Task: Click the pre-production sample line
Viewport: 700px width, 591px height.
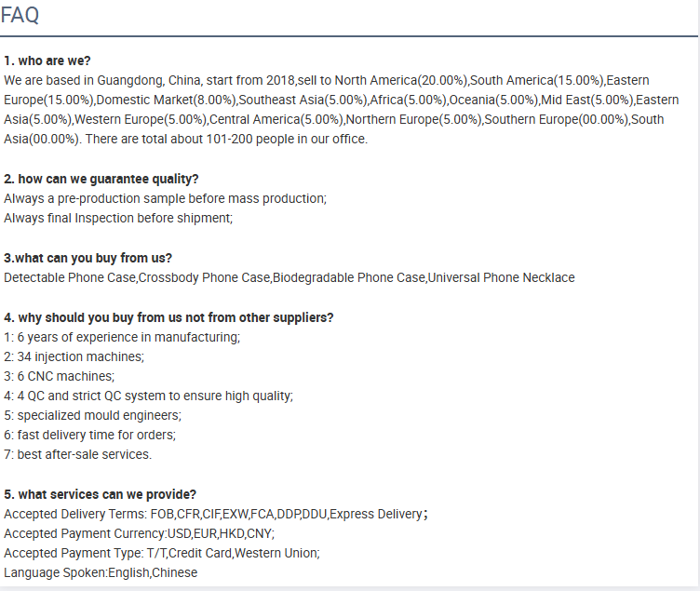Action: click(165, 198)
